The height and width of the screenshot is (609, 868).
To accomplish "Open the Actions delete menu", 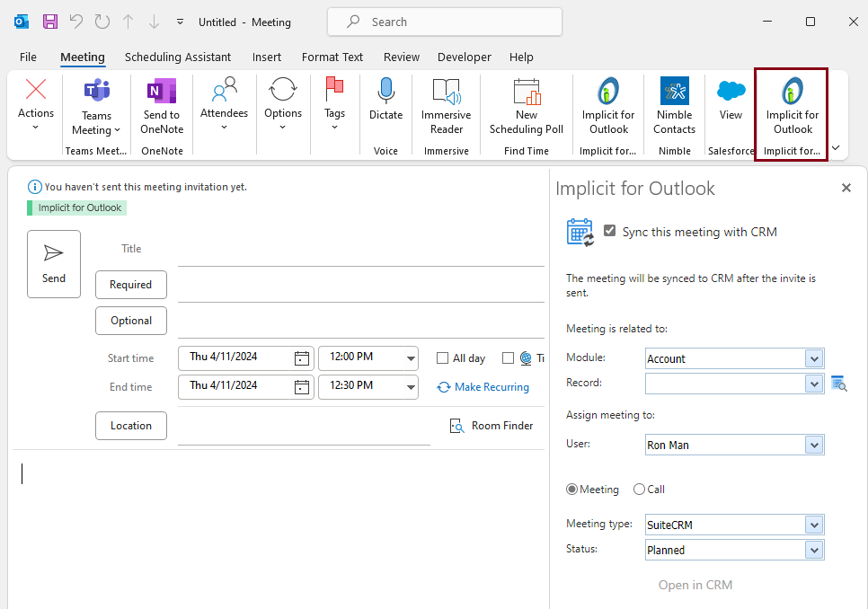I will (36, 104).
